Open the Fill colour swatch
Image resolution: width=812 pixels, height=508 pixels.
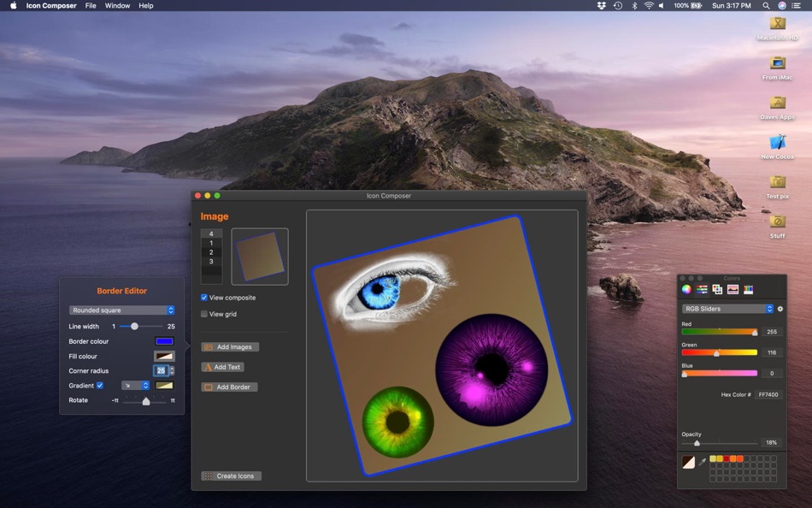[164, 356]
